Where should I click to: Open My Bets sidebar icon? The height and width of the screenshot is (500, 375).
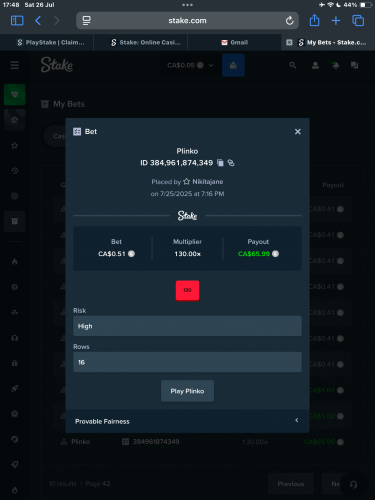pyautogui.click(x=15, y=221)
